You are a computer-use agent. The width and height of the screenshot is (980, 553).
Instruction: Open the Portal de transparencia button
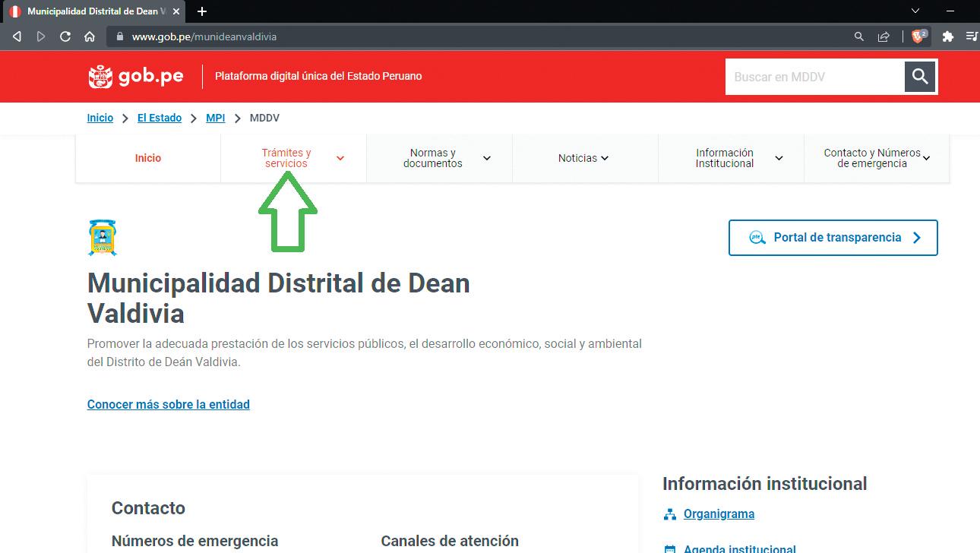[833, 238]
